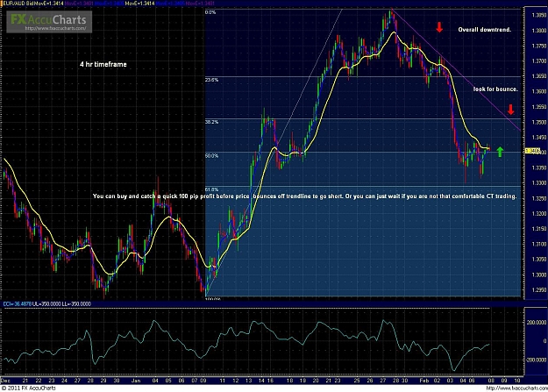Click the 1.3000 price axis value
The height and width of the screenshot is (392, 548).
tap(538, 274)
